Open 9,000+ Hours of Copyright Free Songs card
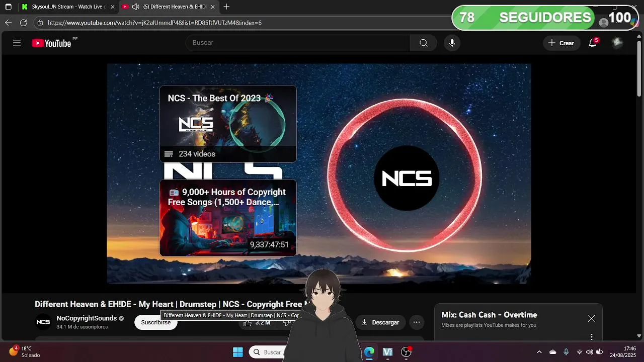The width and height of the screenshot is (644, 362). [x=228, y=218]
